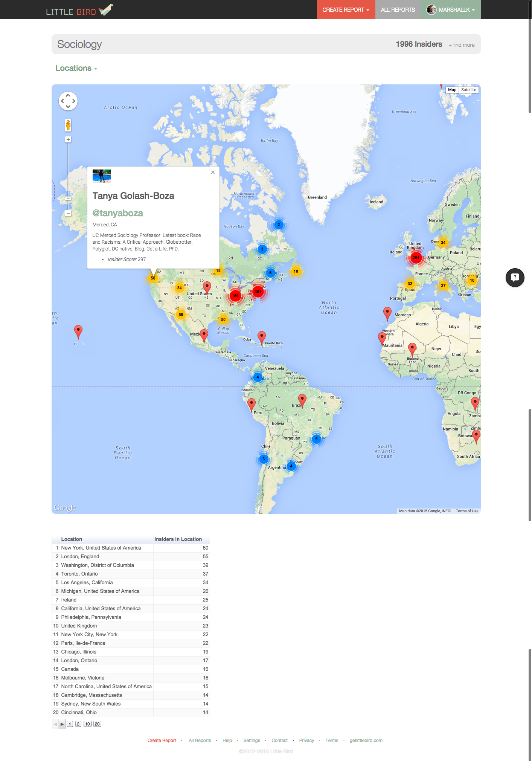This screenshot has width=532, height=762.
Task: Open All Reports in top navigation
Action: 398,10
